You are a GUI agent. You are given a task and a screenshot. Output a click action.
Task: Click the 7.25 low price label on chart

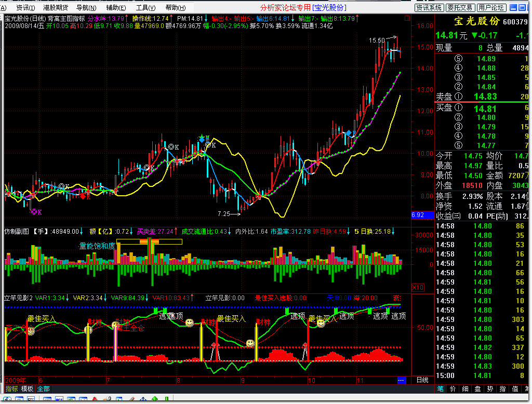pyautogui.click(x=224, y=214)
